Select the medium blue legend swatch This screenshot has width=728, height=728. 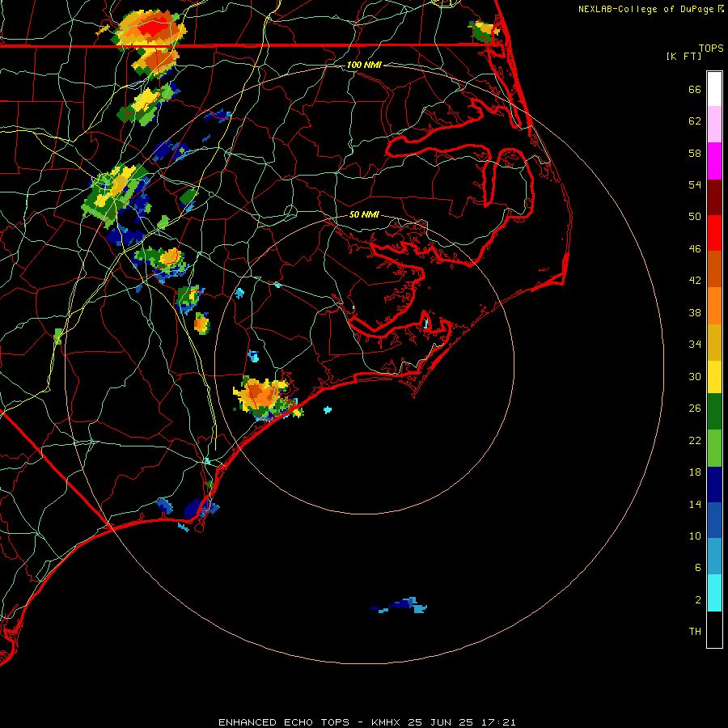[x=714, y=520]
